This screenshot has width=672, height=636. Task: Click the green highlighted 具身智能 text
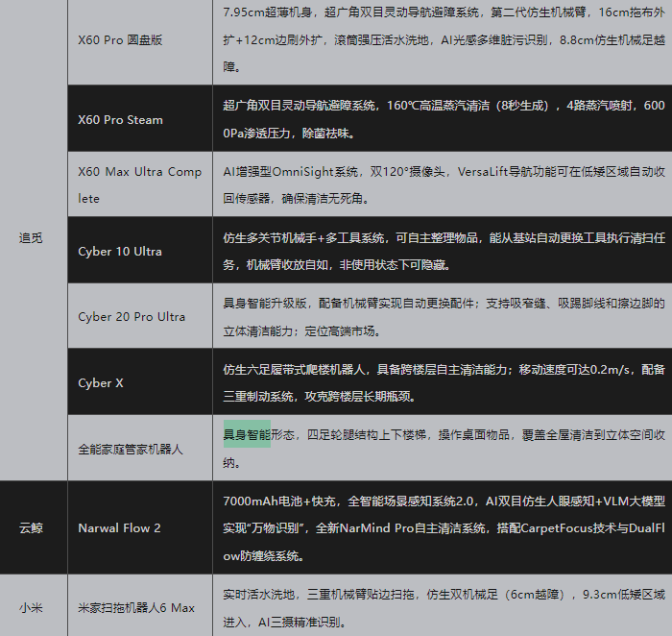coord(247,435)
